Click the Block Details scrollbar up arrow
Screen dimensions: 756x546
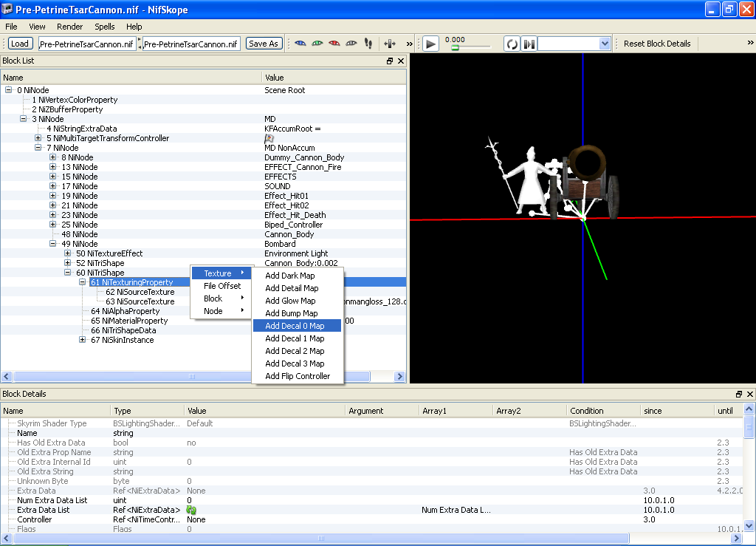(749, 409)
